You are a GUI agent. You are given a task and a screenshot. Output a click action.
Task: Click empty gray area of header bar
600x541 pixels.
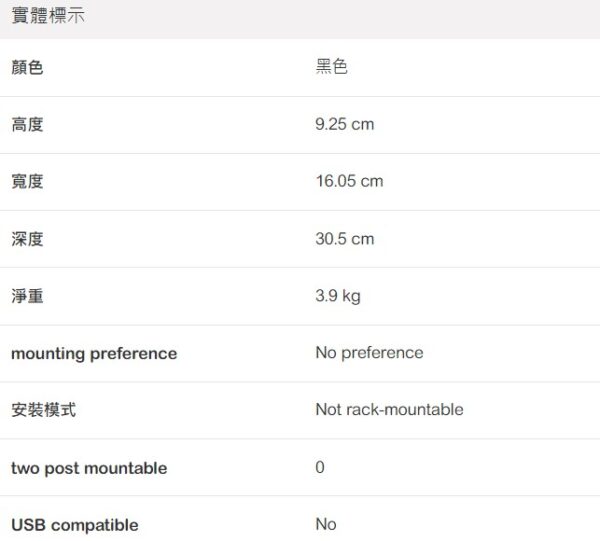[x=350, y=19]
